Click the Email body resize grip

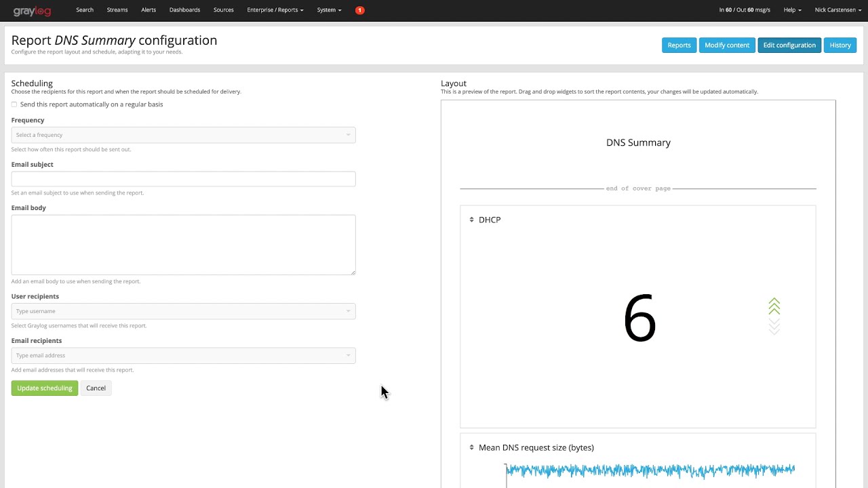click(x=353, y=272)
